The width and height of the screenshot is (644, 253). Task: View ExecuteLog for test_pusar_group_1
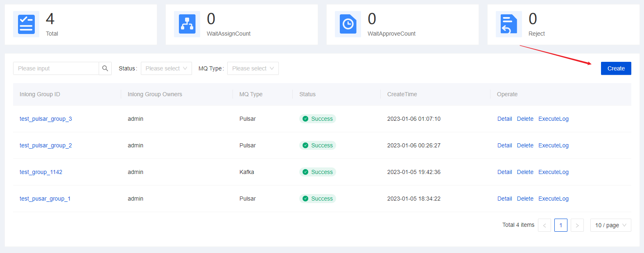click(553, 199)
